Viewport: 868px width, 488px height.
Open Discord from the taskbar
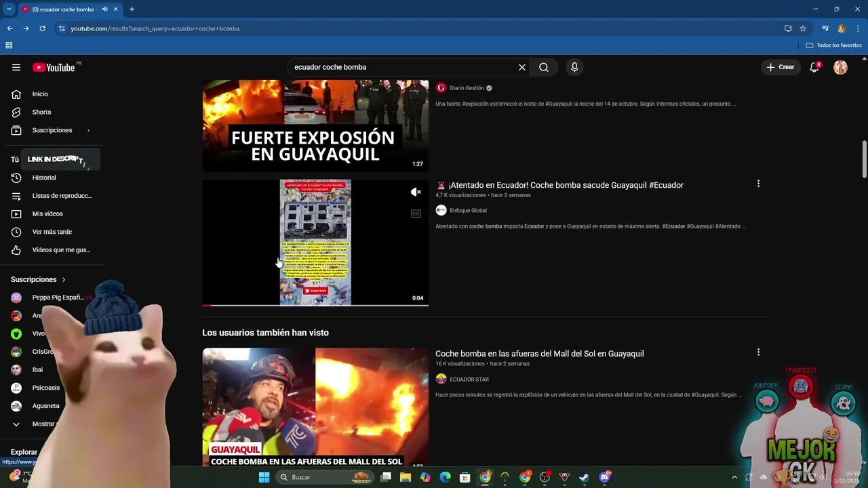604,477
